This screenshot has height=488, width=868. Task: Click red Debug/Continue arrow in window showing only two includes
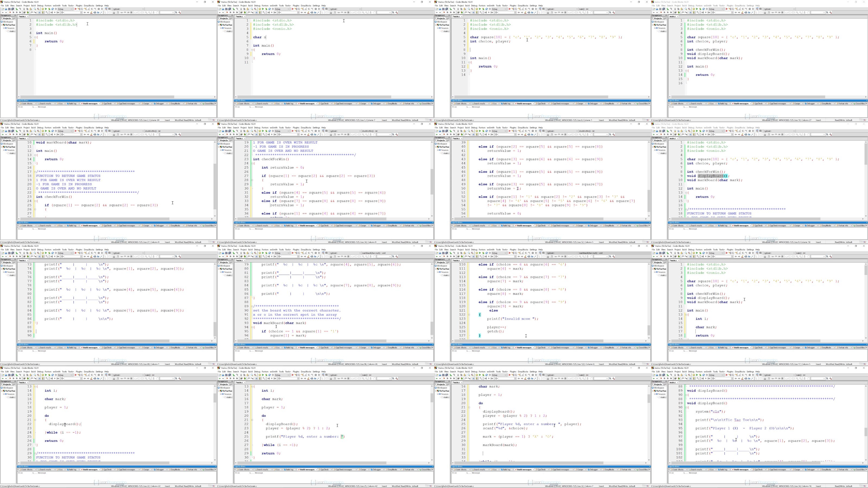pos(75,9)
